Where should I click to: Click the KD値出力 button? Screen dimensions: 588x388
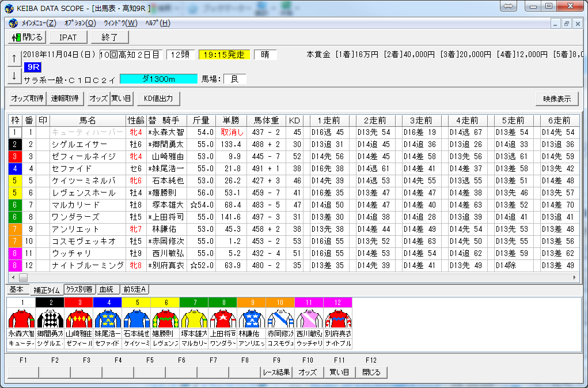[x=158, y=99]
